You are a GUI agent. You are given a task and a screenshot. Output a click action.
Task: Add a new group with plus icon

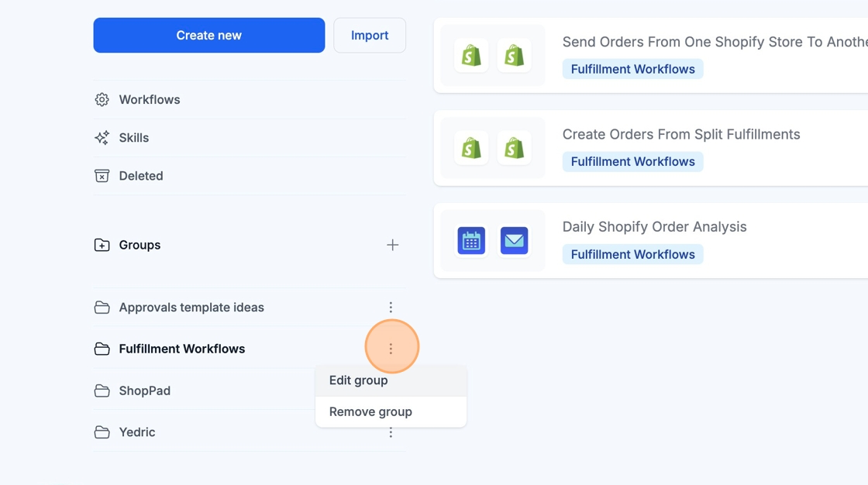[x=392, y=245]
